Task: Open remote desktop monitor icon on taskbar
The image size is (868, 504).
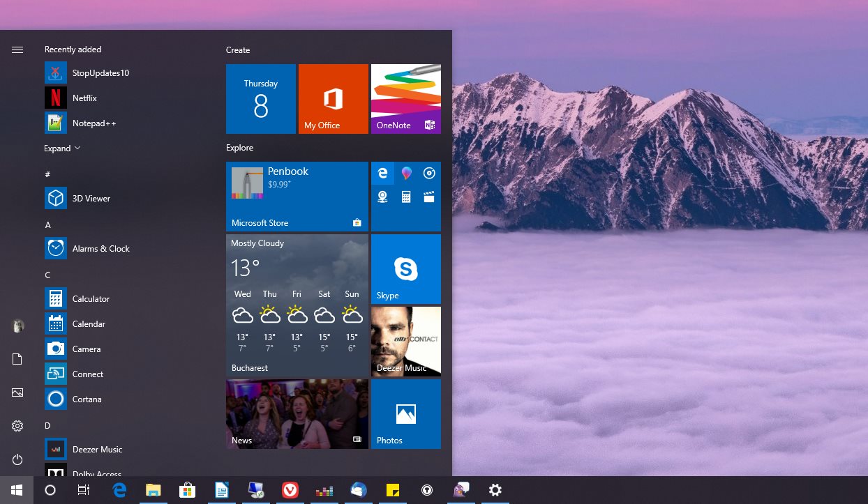Action: click(x=255, y=490)
